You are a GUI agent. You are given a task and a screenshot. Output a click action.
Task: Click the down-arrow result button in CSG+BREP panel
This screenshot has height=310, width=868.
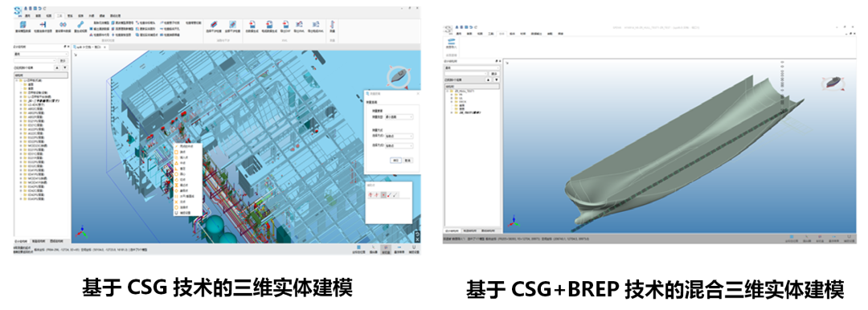click(x=497, y=80)
